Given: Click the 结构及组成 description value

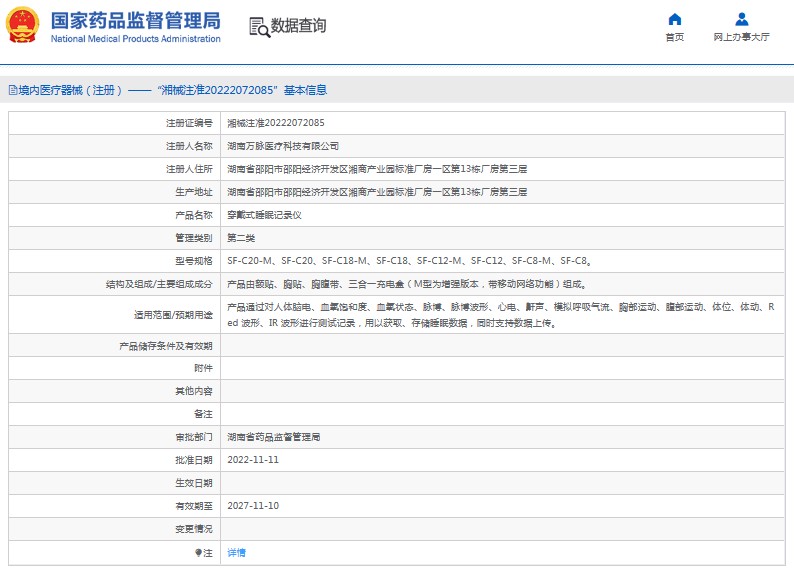Looking at the screenshot, I should [x=407, y=284].
